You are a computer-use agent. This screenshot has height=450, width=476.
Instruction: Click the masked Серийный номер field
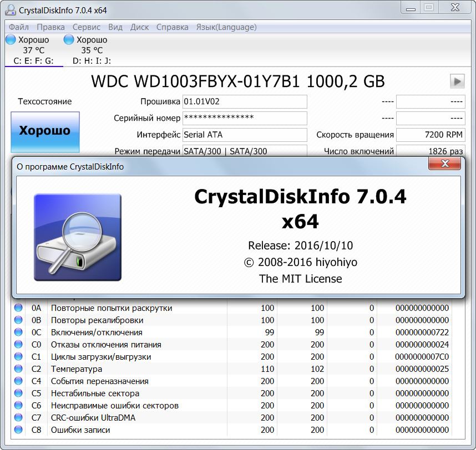(245, 118)
